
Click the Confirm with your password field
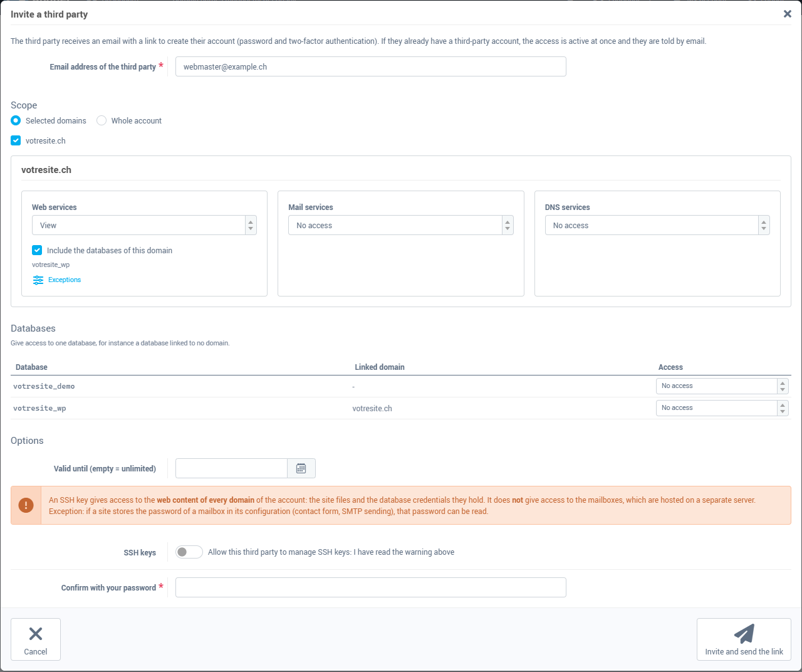(371, 587)
